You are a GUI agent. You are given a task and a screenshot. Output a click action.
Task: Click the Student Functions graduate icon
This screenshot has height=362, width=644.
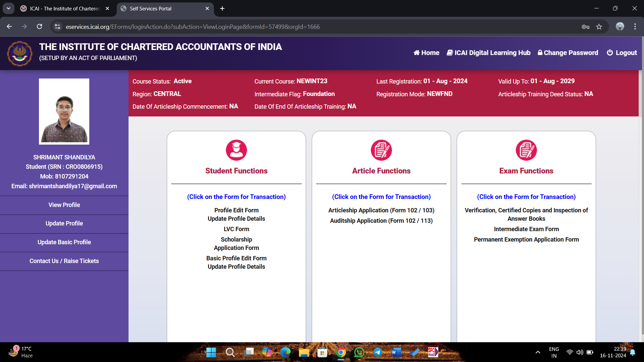(236, 150)
